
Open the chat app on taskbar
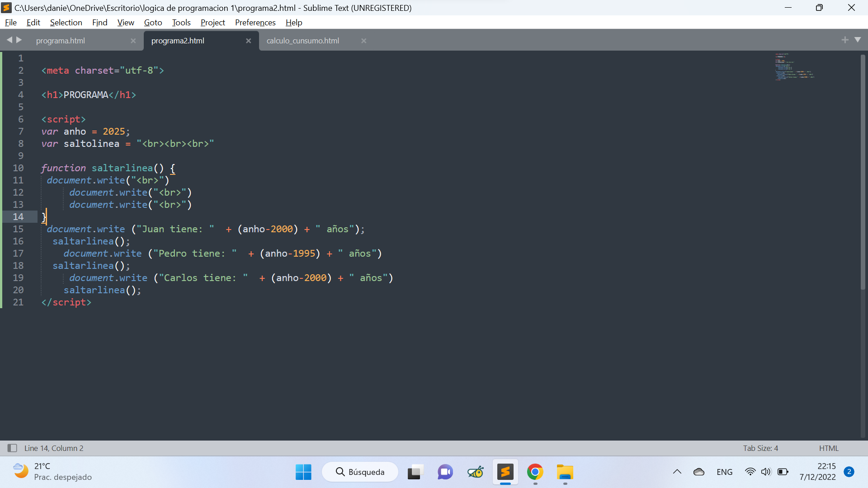(x=445, y=472)
